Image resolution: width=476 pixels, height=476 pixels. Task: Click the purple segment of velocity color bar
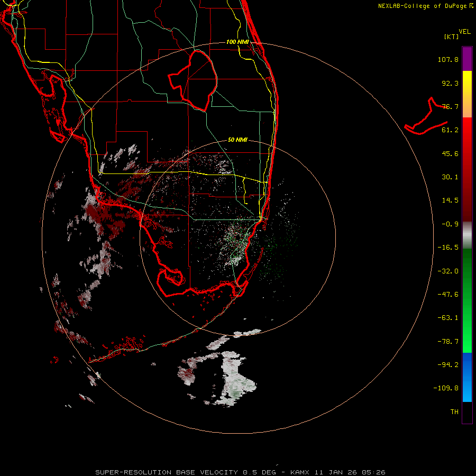pos(467,59)
